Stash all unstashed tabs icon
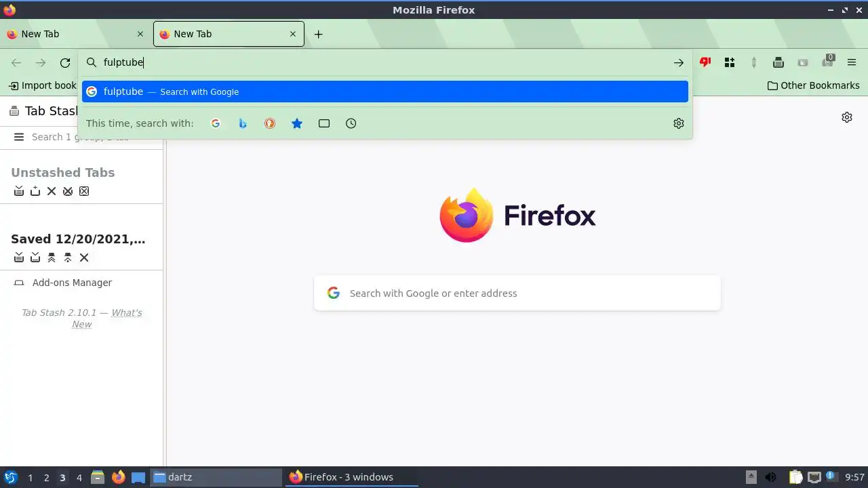The image size is (868, 488). coord(19,191)
